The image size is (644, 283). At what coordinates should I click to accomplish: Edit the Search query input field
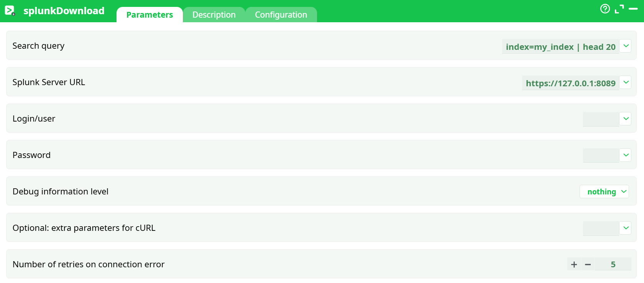click(560, 47)
